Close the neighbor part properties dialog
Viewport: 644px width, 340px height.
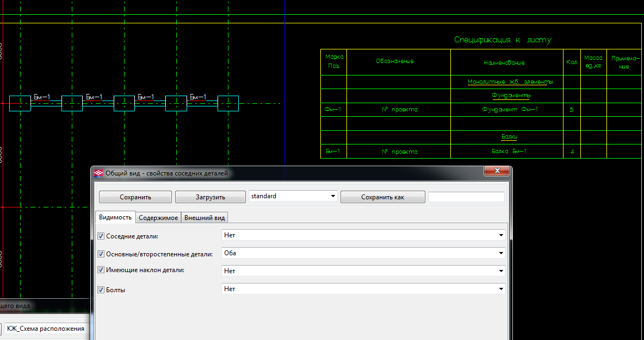(x=497, y=172)
